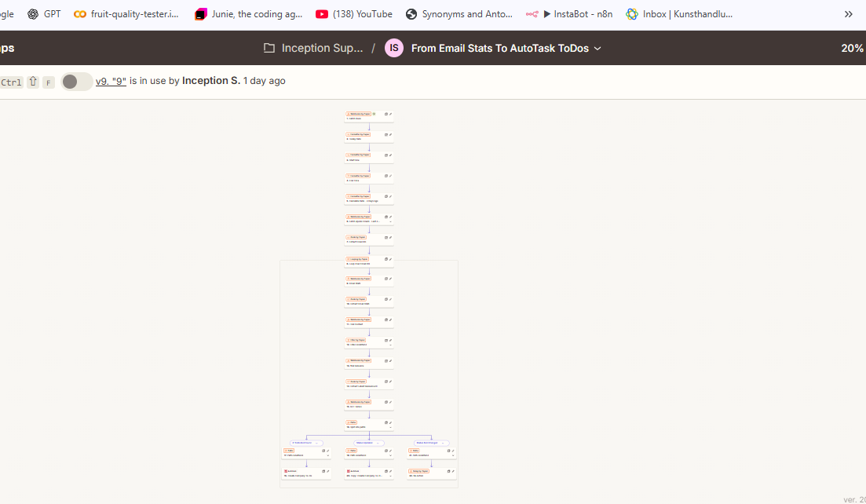Click copy icon on the bottom-left AutoTask step
Viewport: 866px width, 504px height.
tap(323, 471)
